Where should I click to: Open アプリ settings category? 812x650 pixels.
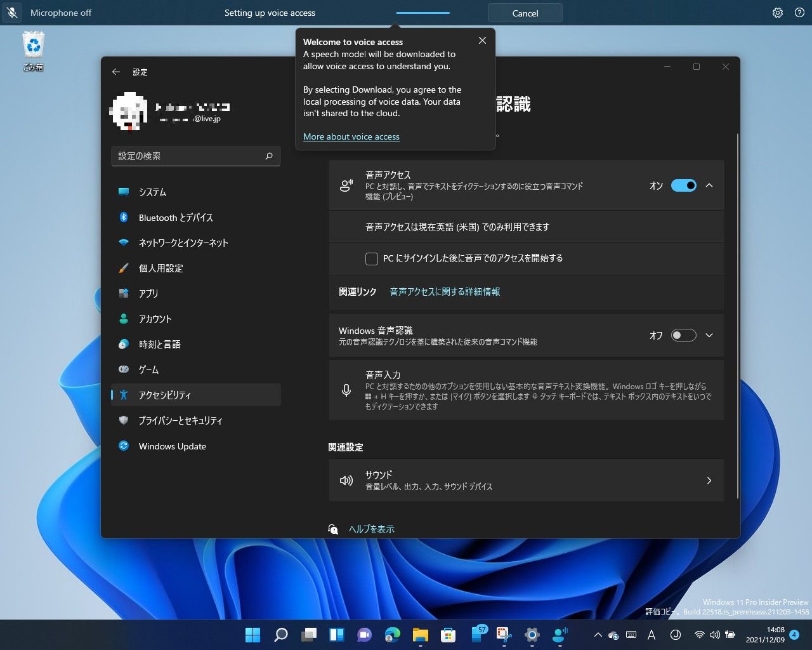click(196, 293)
